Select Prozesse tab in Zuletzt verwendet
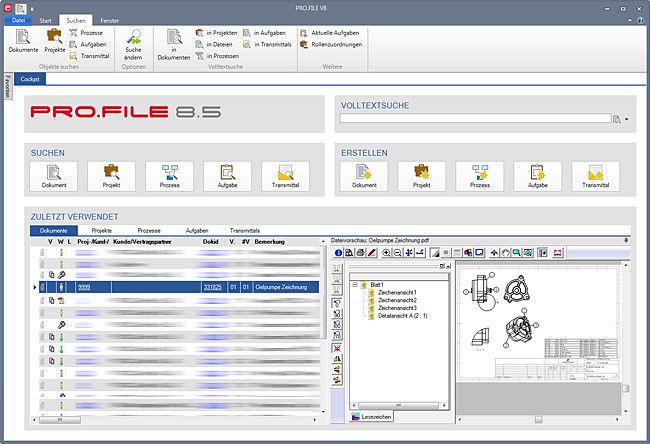Screen dimensions: 650x444 pos(149,230)
